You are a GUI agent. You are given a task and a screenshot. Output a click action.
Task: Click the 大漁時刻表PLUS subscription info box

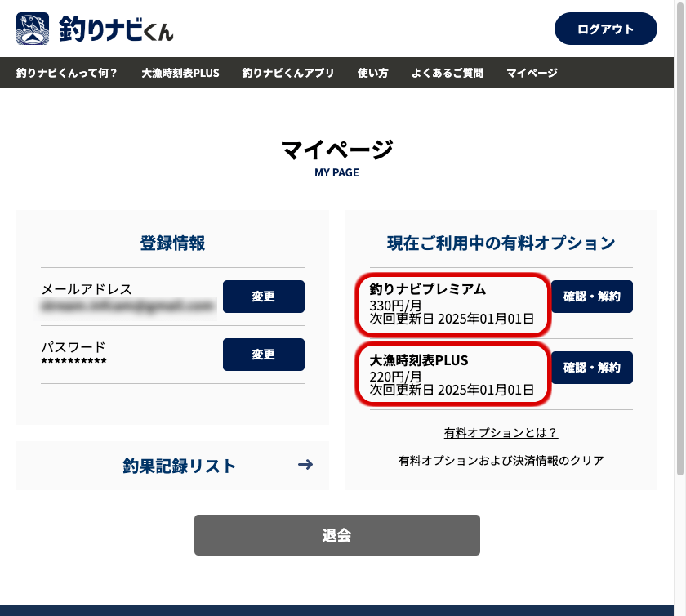pyautogui.click(x=453, y=375)
